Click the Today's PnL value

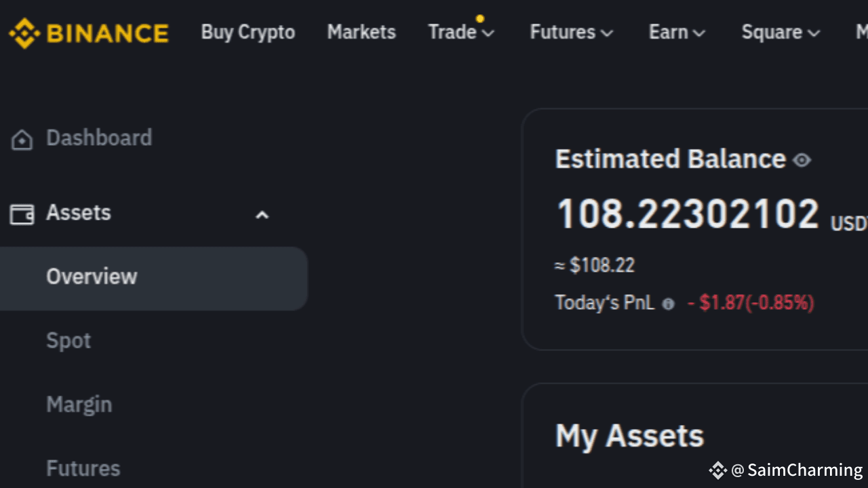[751, 302]
